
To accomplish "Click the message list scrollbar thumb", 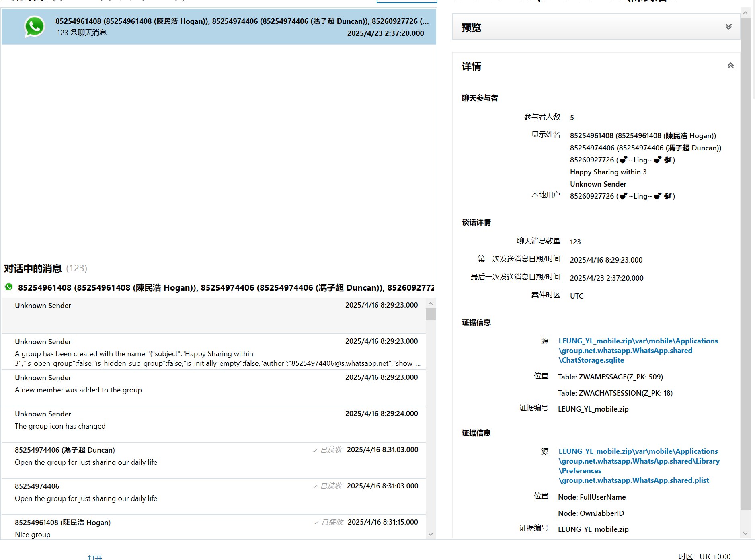I will 431,314.
